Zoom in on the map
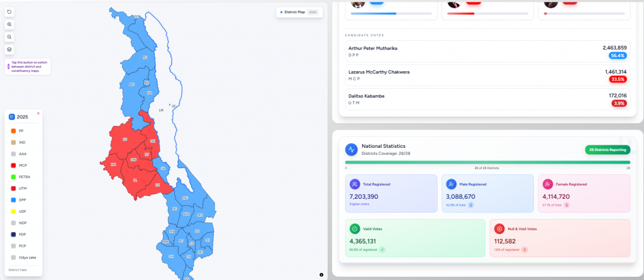The width and height of the screenshot is (644, 280). [x=9, y=25]
